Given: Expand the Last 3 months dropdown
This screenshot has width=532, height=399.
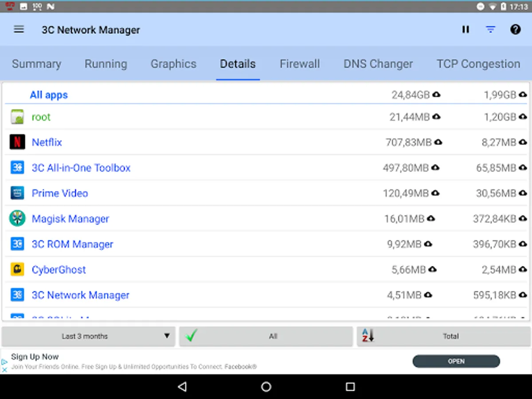Looking at the screenshot, I should click(89, 336).
